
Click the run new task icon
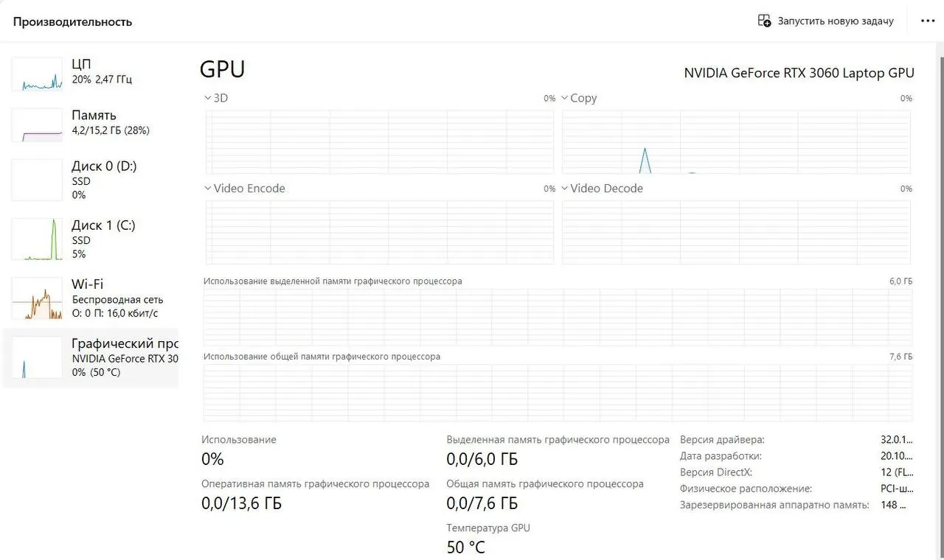pyautogui.click(x=765, y=21)
